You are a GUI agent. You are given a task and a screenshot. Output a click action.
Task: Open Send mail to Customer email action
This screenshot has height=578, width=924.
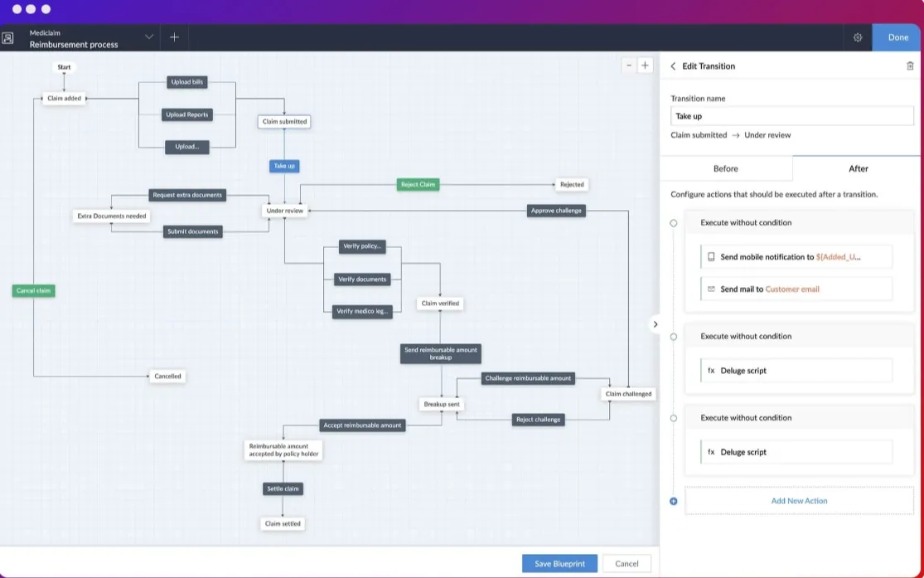click(796, 289)
